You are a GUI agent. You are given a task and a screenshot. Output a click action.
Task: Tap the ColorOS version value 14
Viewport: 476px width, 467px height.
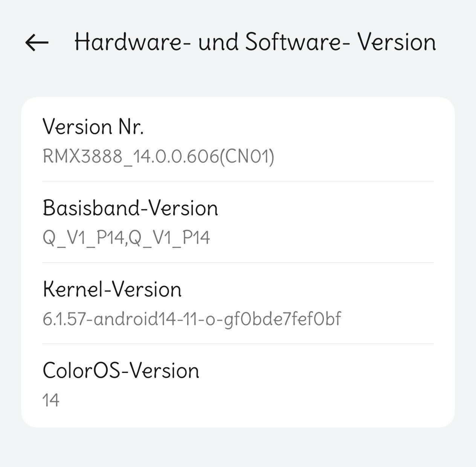click(51, 400)
